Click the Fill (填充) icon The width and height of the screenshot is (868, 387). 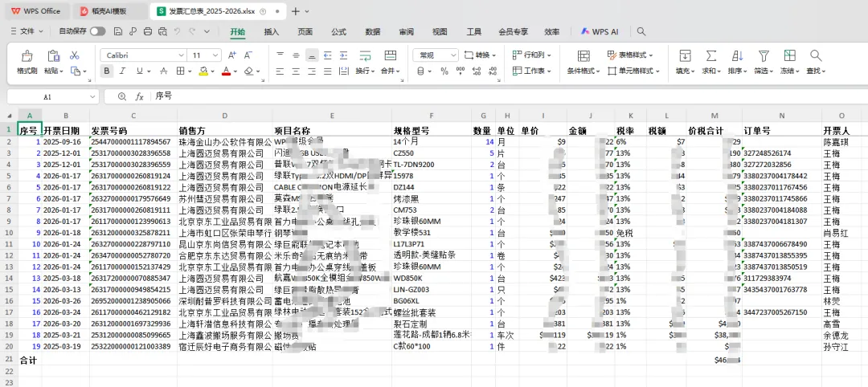point(686,56)
